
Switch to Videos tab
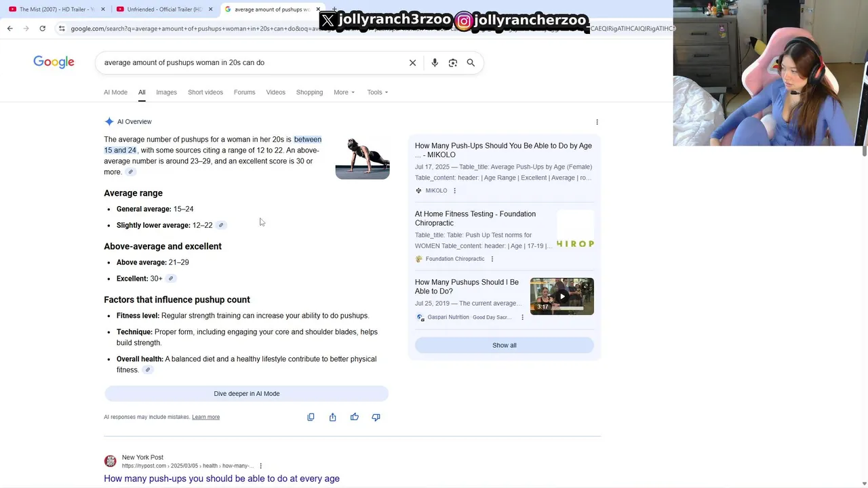[275, 92]
